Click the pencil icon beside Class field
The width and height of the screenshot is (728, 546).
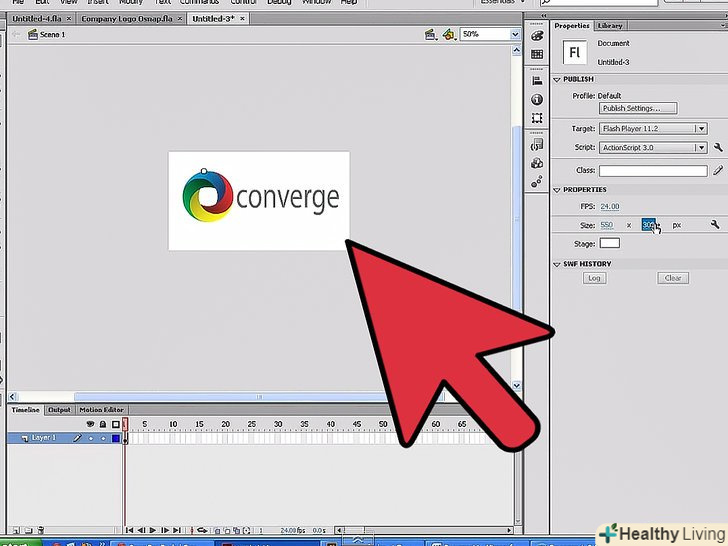pyautogui.click(x=718, y=171)
